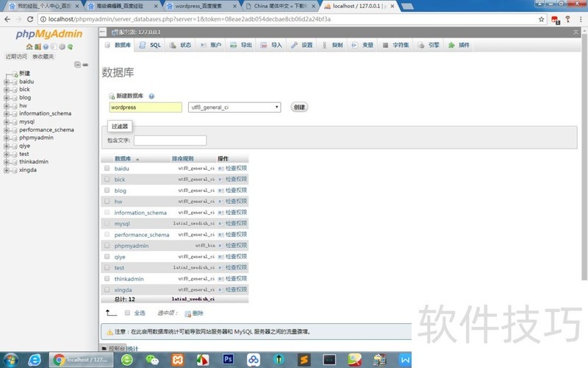Image resolution: width=588 pixels, height=368 pixels.
Task: Check the hw database checkbox
Action: 107,201
